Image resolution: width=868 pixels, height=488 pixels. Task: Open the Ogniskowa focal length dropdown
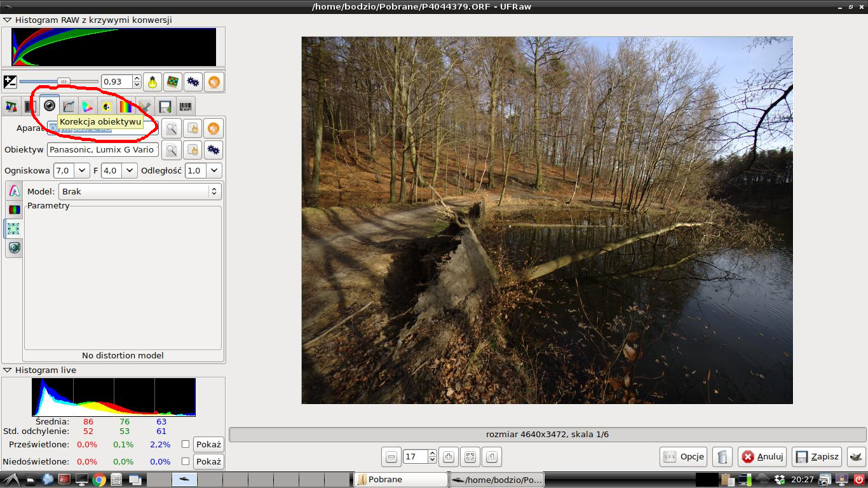click(82, 170)
